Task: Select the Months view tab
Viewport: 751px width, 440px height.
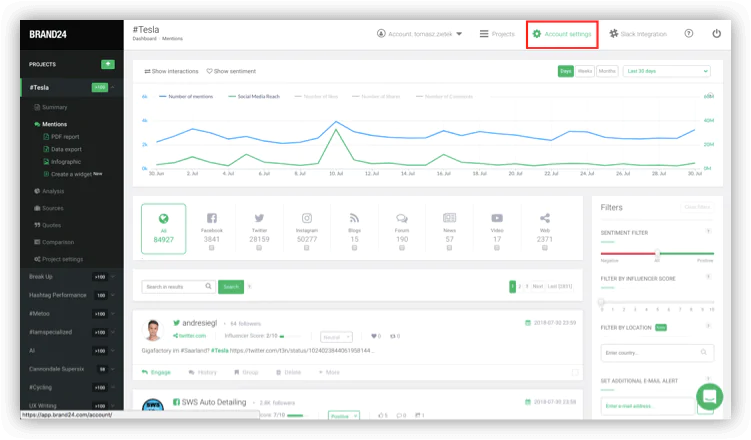Action: tap(607, 71)
